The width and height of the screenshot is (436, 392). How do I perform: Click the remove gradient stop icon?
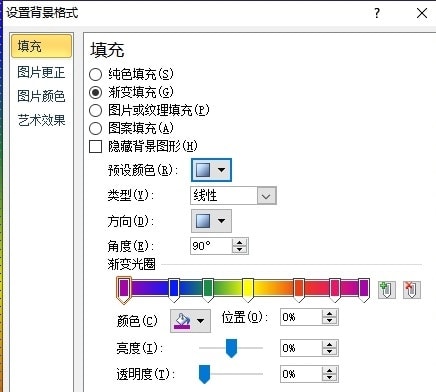point(412,289)
